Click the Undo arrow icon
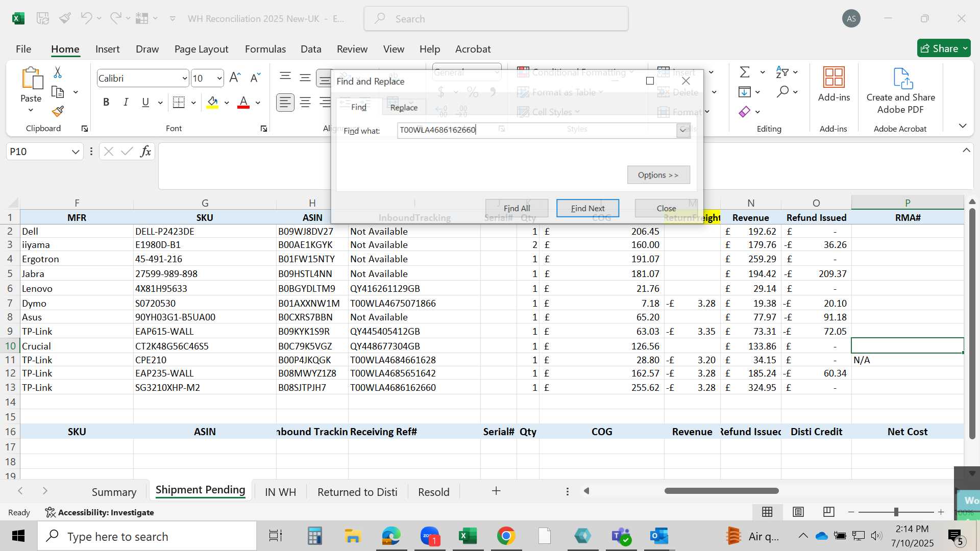This screenshot has width=980, height=551. click(86, 18)
